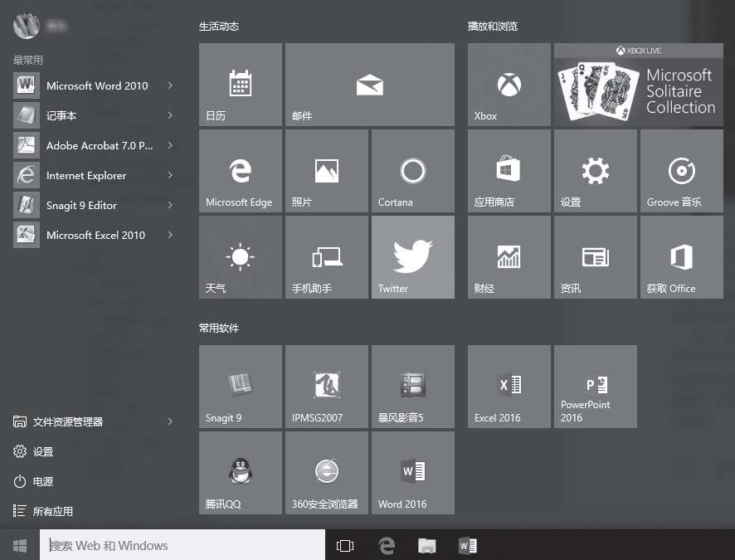Open the Twitter tile
Image resolution: width=735 pixels, height=560 pixels.
(412, 257)
